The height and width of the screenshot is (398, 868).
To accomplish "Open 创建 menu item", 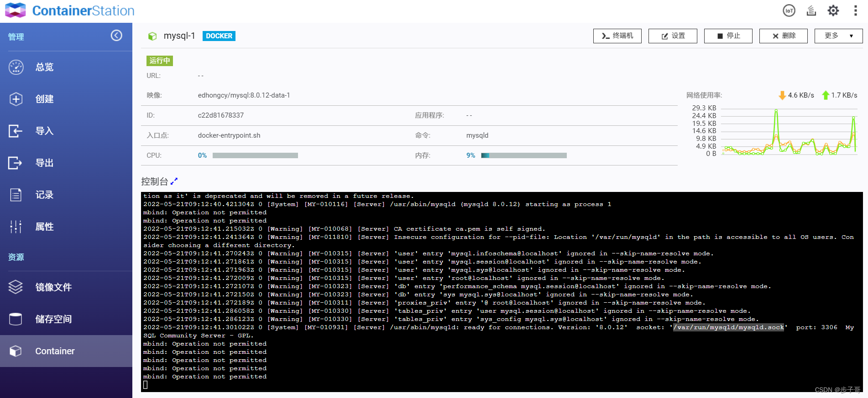I will (x=66, y=99).
